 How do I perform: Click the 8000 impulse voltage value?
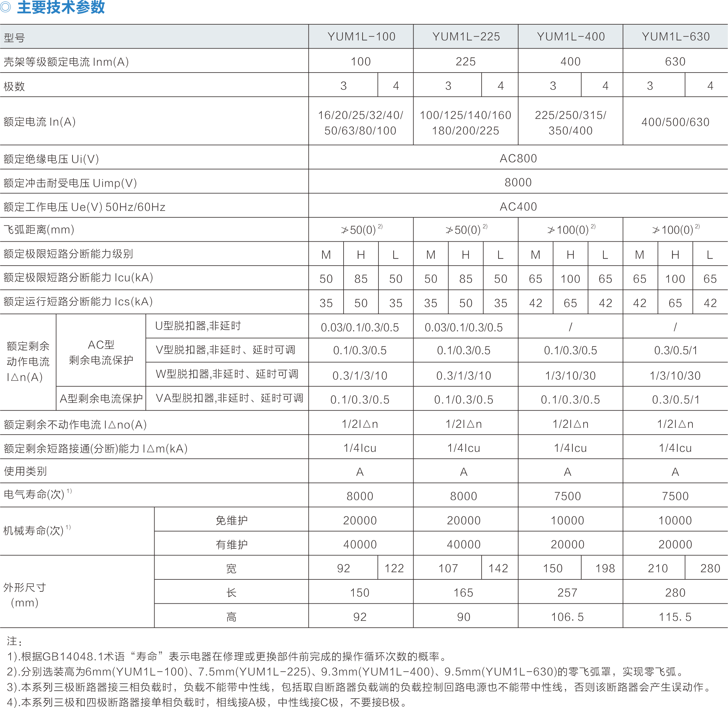pos(518,182)
